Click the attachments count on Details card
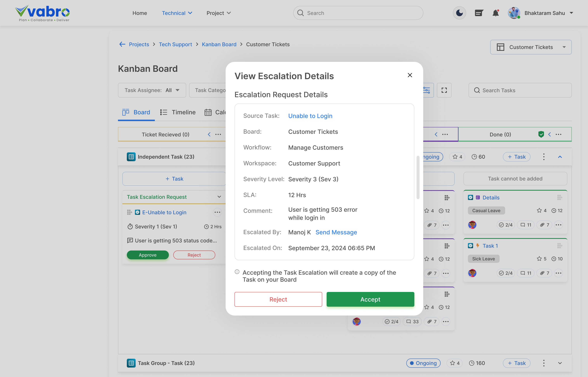The width and height of the screenshot is (588, 377). (x=544, y=225)
